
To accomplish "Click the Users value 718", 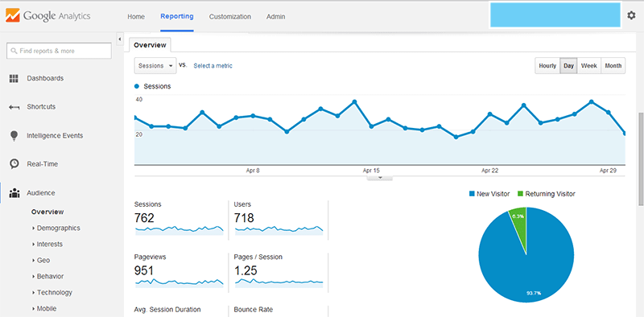I will coord(244,217).
